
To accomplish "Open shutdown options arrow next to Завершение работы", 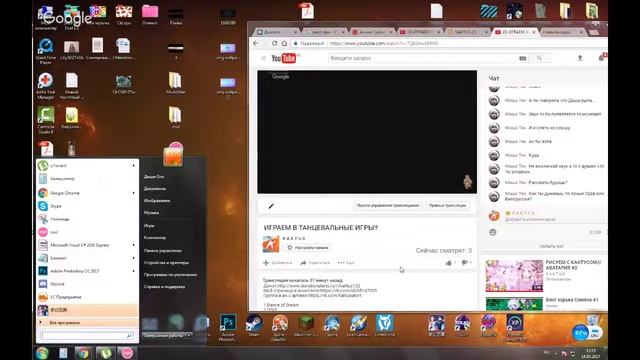I will (188, 335).
